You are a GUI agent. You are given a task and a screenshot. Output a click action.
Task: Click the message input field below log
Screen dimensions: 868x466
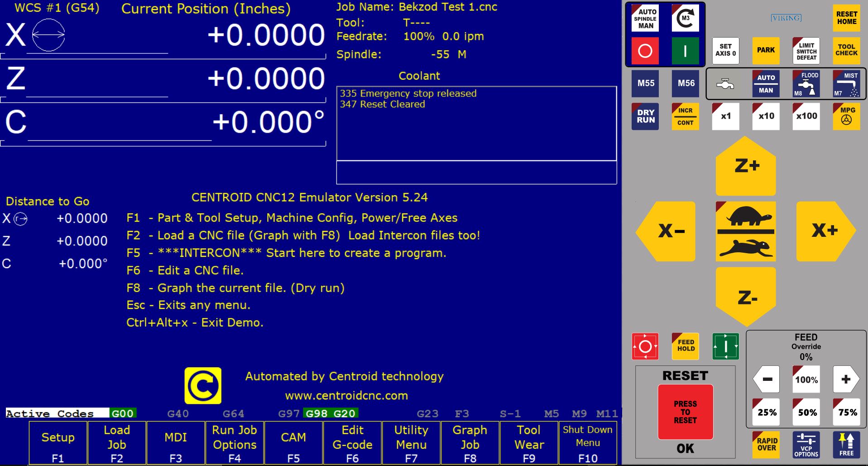point(476,173)
